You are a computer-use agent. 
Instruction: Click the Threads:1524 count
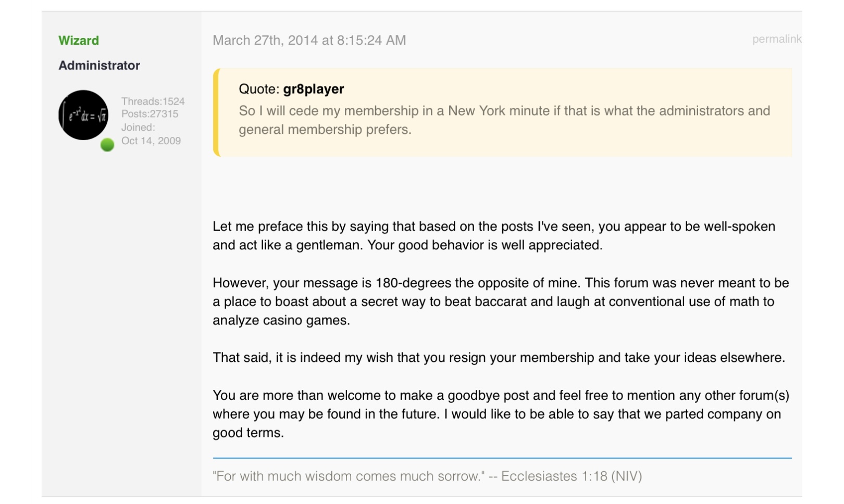point(153,101)
